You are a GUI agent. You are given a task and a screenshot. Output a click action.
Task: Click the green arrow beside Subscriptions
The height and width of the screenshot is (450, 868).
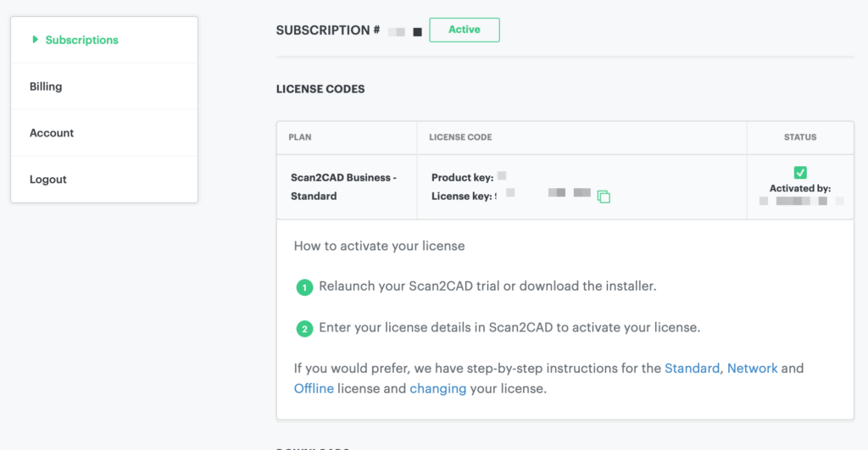point(36,39)
